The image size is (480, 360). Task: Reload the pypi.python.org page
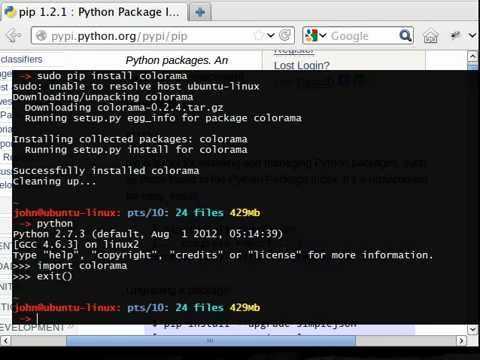coord(285,35)
